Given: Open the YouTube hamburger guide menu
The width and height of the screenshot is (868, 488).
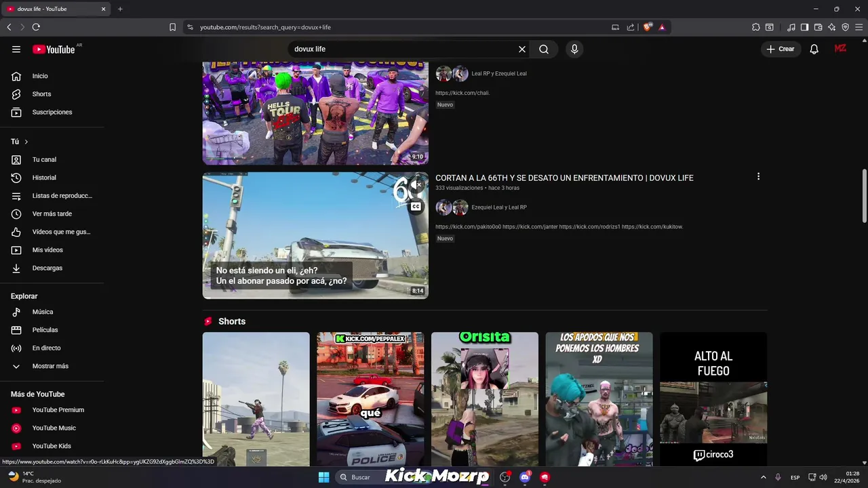Looking at the screenshot, I should pos(16,49).
